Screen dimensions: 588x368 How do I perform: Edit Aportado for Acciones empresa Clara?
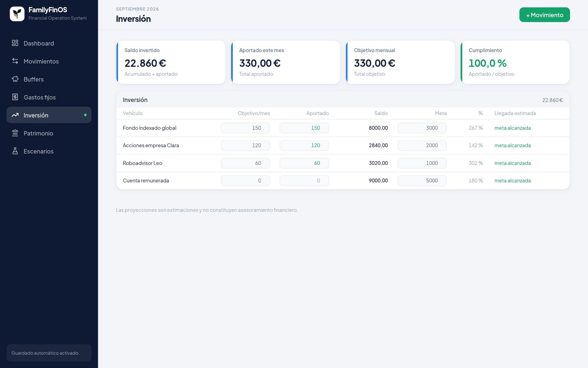[304, 145]
